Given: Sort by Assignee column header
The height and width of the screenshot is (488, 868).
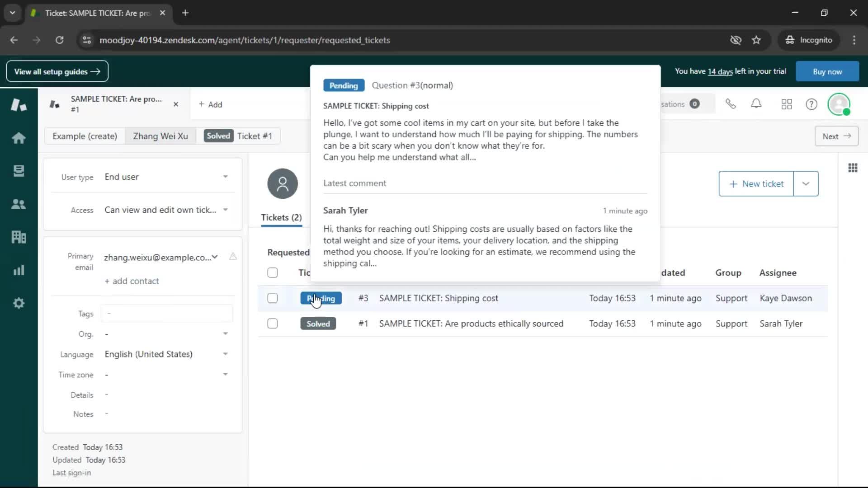Looking at the screenshot, I should (x=778, y=272).
